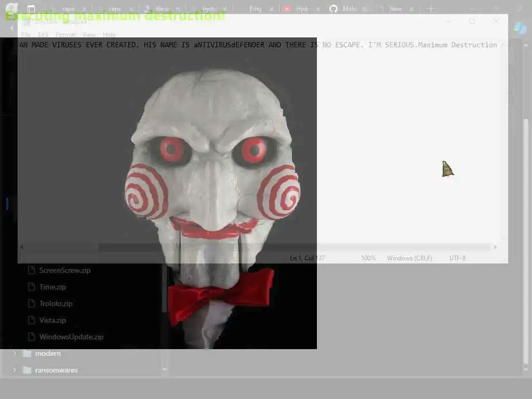
Task: Click the file tree down scroll arrow
Action: click(x=165, y=369)
